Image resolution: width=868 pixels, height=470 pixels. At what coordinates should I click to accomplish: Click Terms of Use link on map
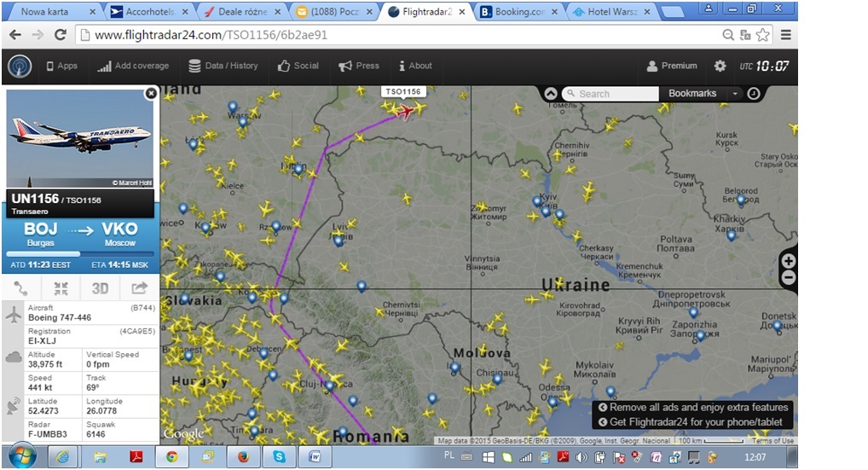pyautogui.click(x=773, y=441)
